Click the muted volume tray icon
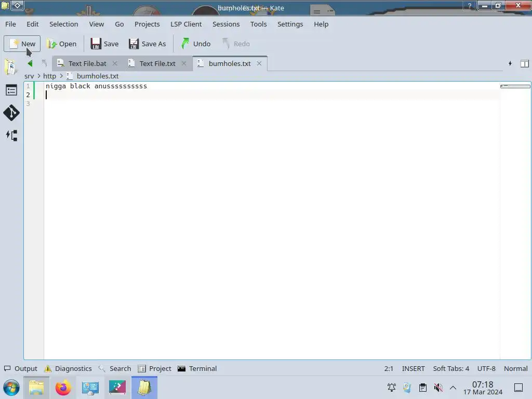Viewport: 532px width, 399px height. pyautogui.click(x=438, y=387)
